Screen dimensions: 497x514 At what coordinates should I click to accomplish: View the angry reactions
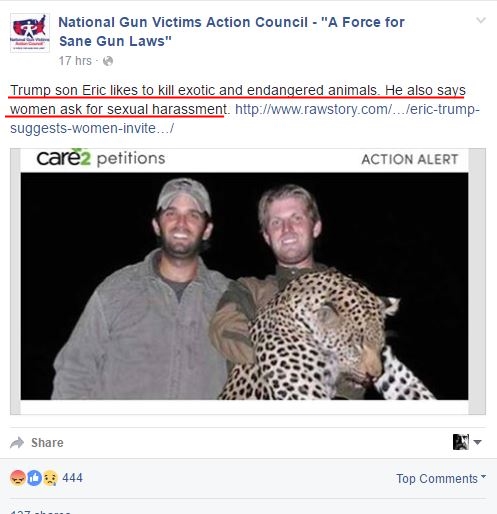(18, 478)
